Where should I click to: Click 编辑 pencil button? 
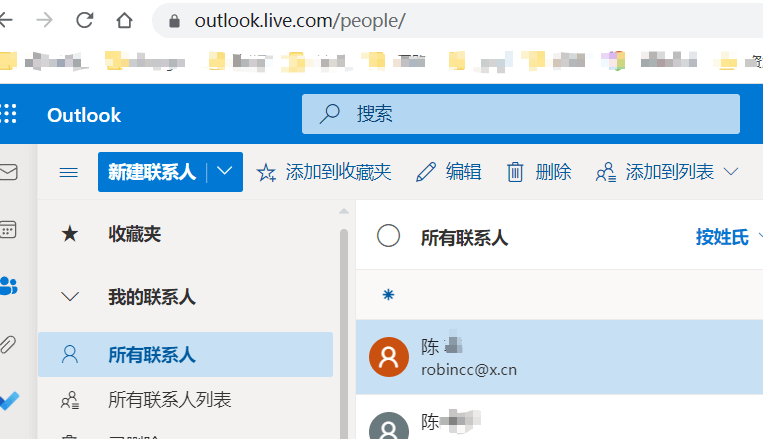coord(449,172)
